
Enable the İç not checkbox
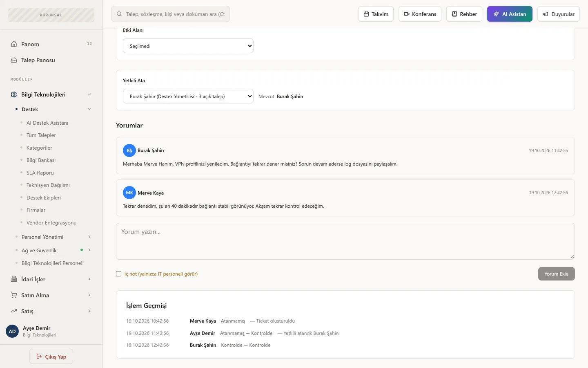click(x=119, y=274)
